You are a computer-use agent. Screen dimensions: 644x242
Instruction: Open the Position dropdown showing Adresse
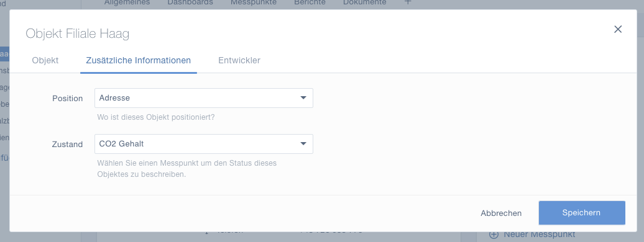204,98
